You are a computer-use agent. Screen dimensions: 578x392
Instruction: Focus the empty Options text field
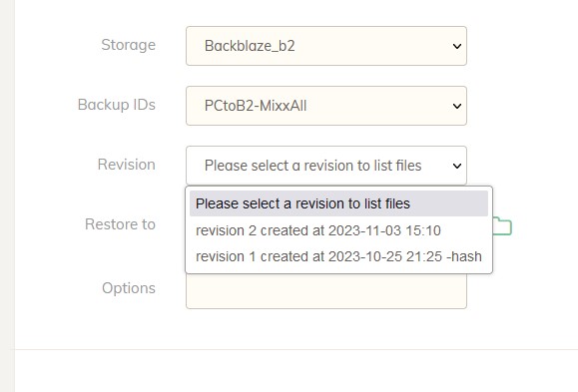pyautogui.click(x=326, y=291)
